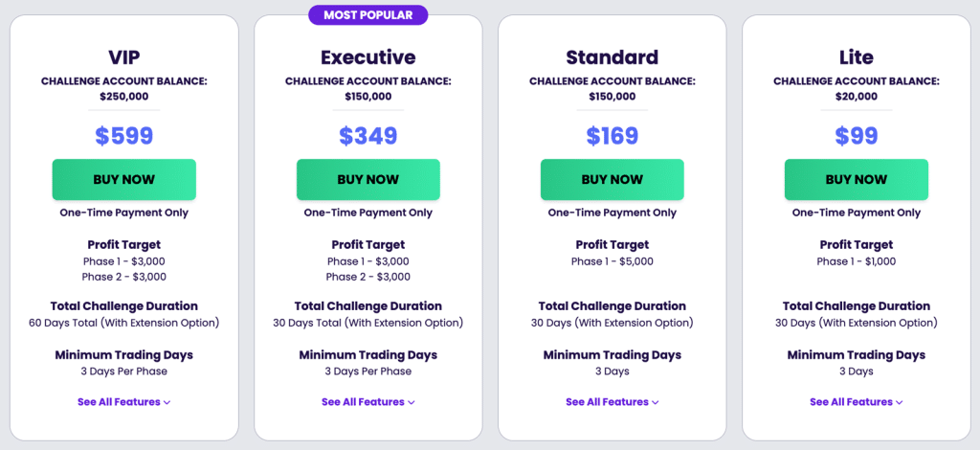This screenshot has height=450, width=980.
Task: Select the down chevron on the Lite card
Action: (900, 403)
